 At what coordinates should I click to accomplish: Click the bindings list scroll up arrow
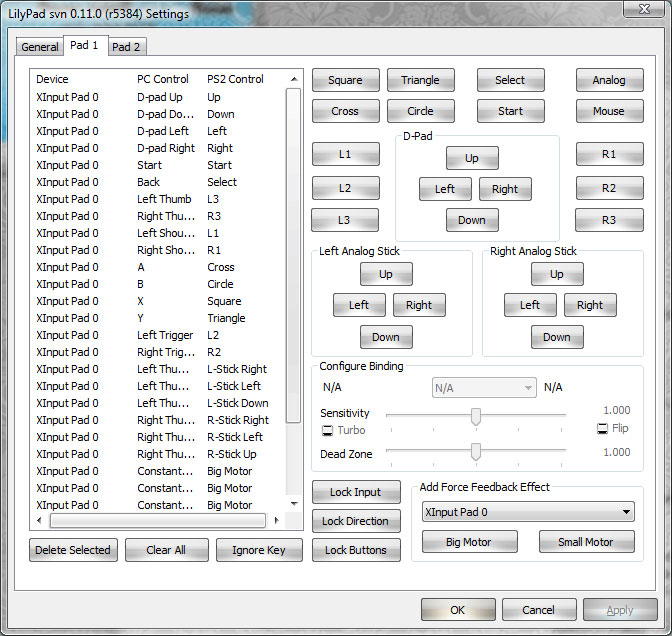tap(294, 79)
